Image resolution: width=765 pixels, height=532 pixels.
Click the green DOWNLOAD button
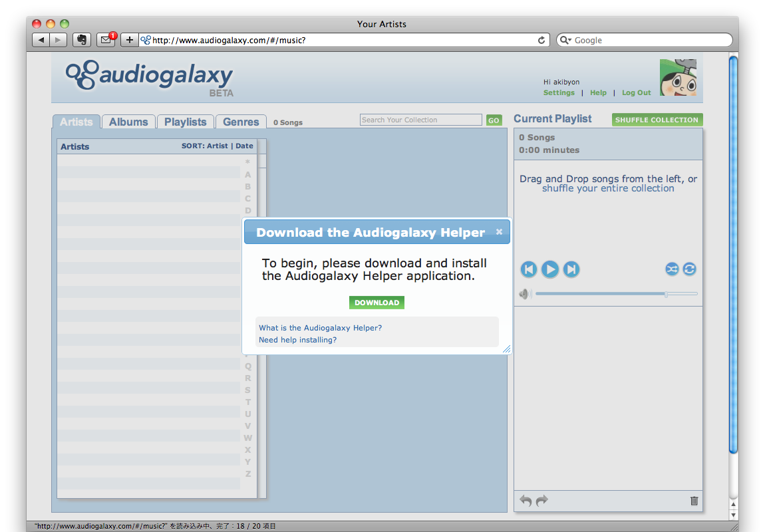point(377,303)
